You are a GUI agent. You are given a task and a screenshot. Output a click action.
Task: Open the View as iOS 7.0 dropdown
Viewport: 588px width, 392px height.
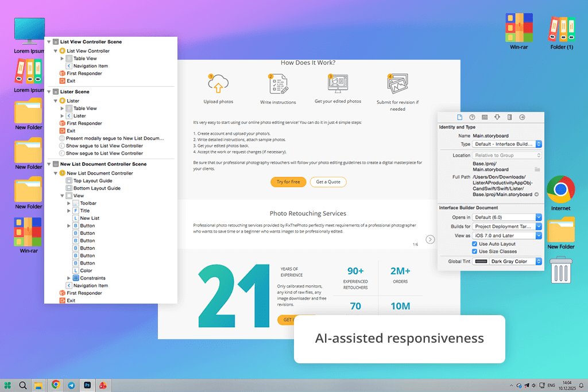[507, 236]
